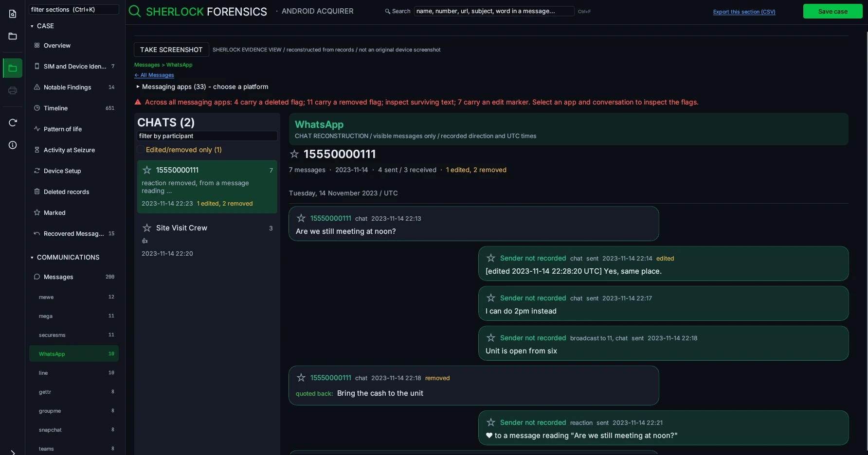Star the 'Unit is open from six' message
The width and height of the screenshot is (868, 455).
tap(491, 338)
